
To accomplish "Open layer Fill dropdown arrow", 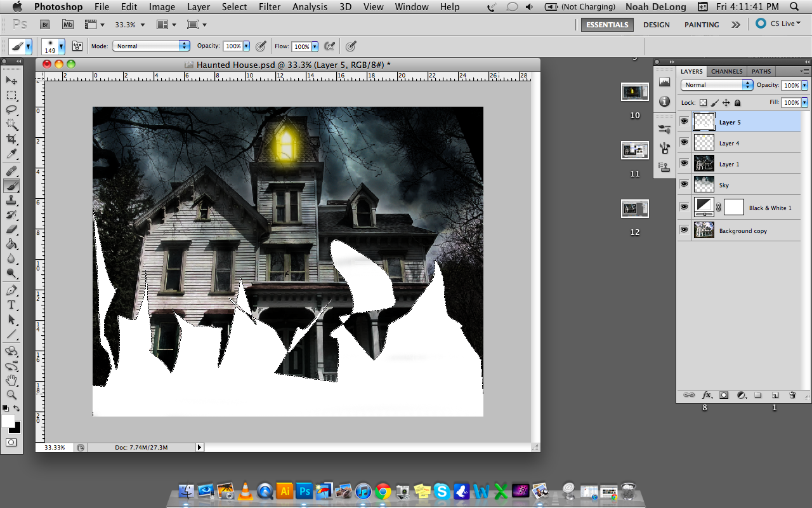I will coord(805,102).
